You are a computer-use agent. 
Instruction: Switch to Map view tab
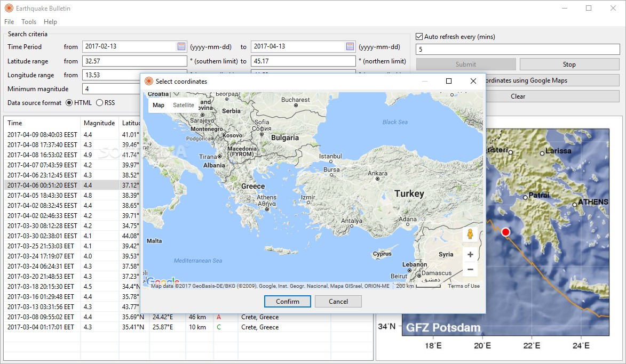[159, 105]
